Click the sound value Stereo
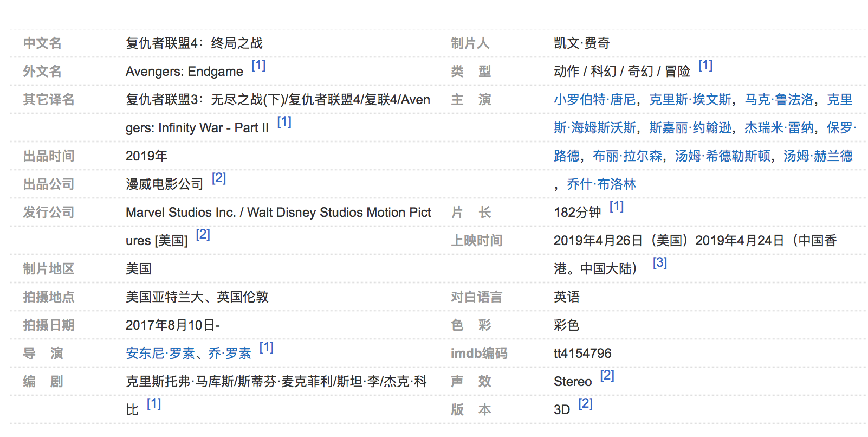 (x=573, y=382)
